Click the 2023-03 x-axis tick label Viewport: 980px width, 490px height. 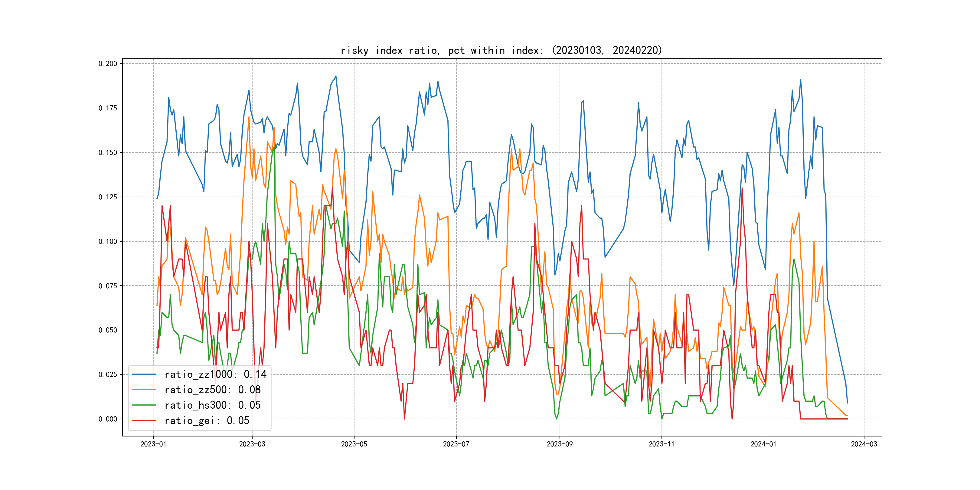[252, 444]
